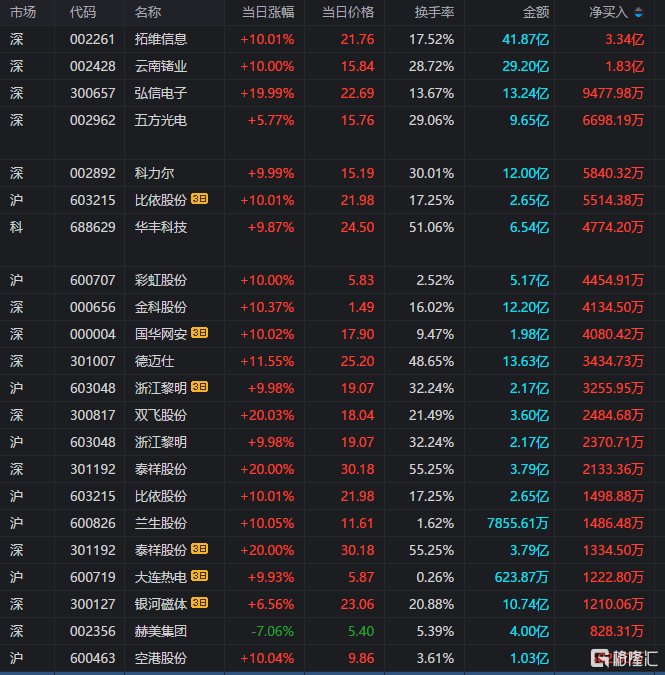Viewport: 665px width, 675px height.
Task: Sort by 换手率 column header
Action: tap(434, 13)
